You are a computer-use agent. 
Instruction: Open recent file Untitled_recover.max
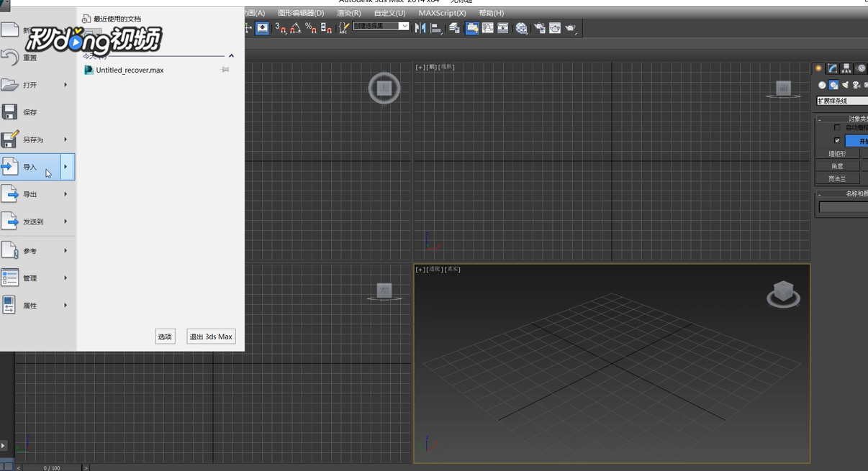coord(130,70)
